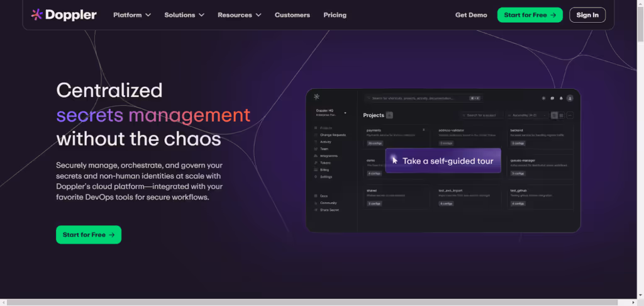This screenshot has width=644, height=306.
Task: Select Tokens in the preview sidebar
Action: pos(322,163)
